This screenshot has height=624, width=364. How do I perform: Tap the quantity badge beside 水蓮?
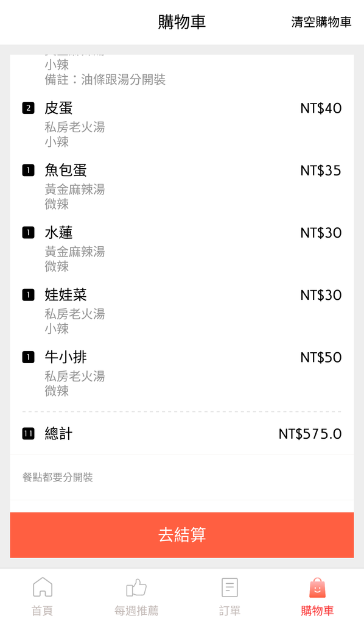pos(28,232)
